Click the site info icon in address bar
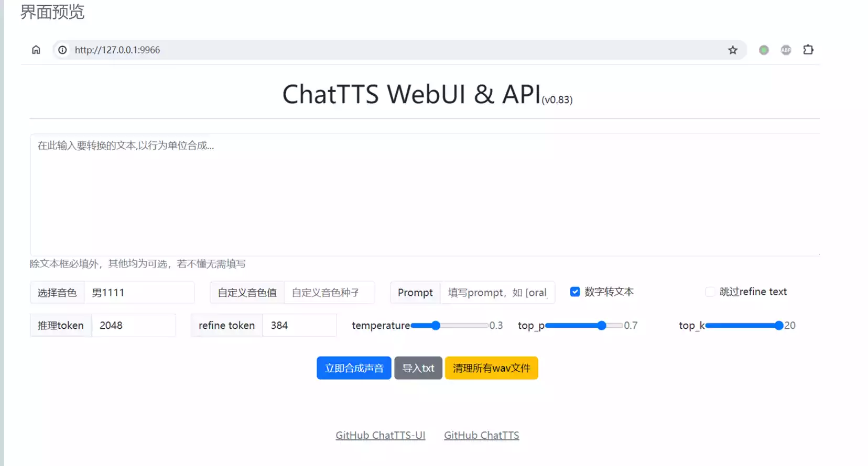Viewport: 868px width, 466px height. pyautogui.click(x=62, y=50)
